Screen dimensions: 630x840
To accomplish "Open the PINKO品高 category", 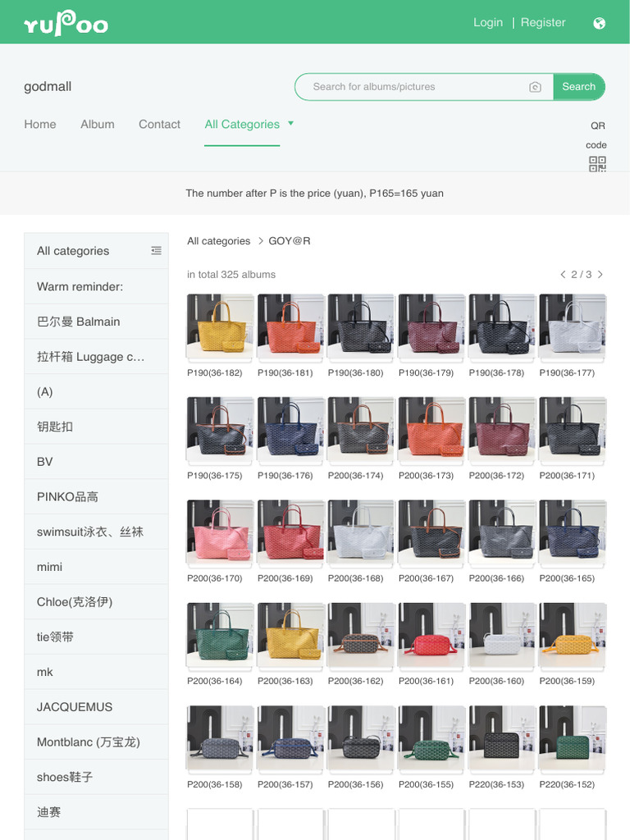I will [x=97, y=496].
